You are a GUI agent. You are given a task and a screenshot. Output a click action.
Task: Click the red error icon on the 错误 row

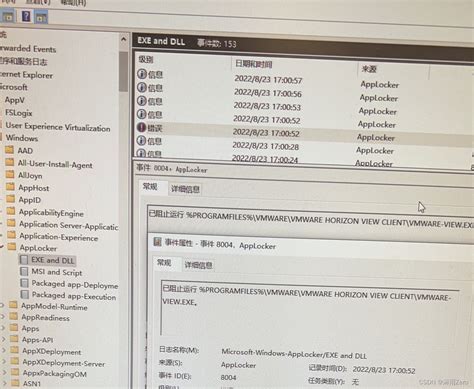coord(141,127)
